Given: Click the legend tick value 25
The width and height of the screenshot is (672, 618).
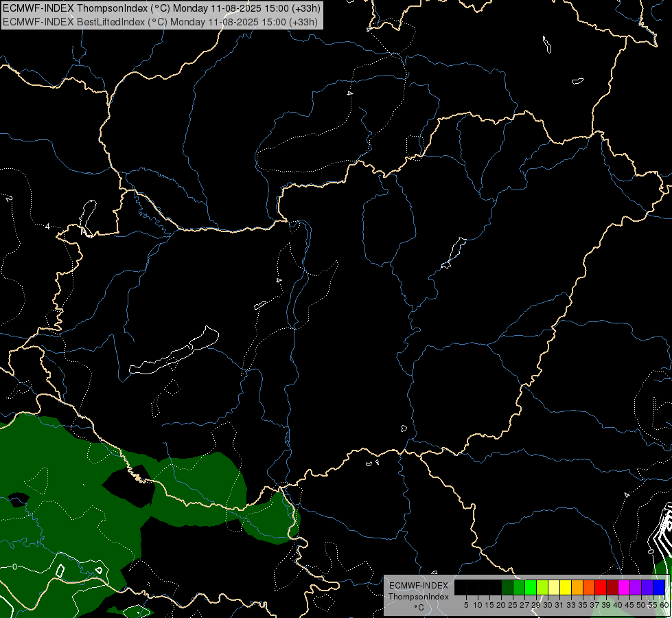Looking at the screenshot, I should tap(513, 605).
